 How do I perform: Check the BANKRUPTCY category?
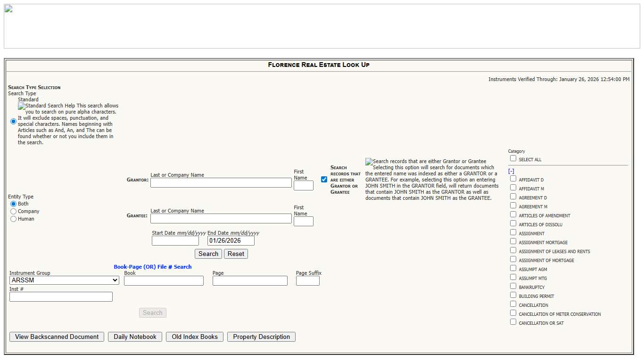[x=513, y=287]
